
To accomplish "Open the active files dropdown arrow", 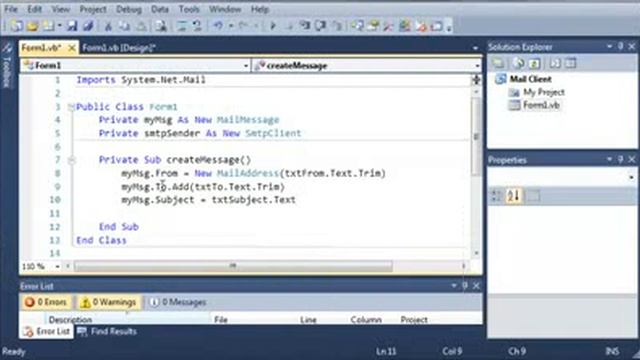I will (475, 48).
